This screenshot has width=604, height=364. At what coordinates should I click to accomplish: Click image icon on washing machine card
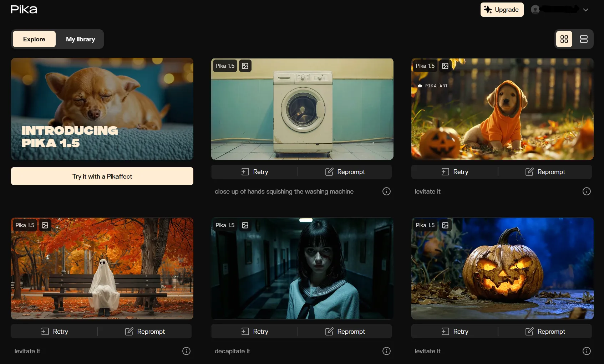(245, 66)
